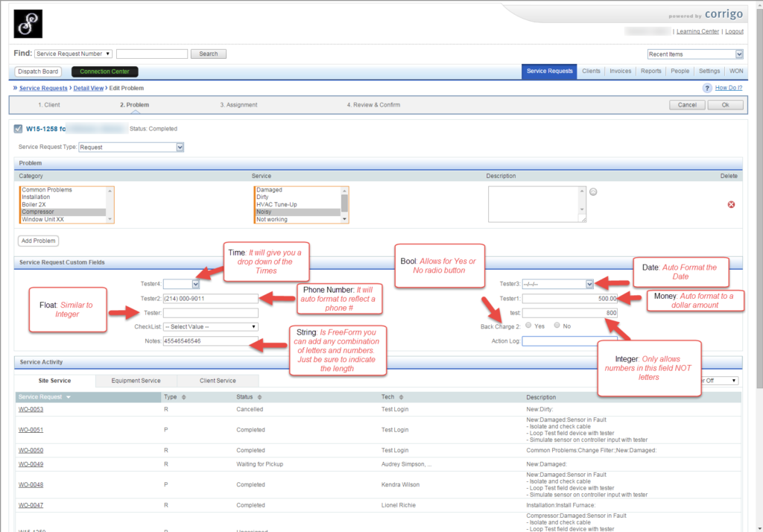Follow Detail View breadcrumb link
Image resolution: width=763 pixels, height=532 pixels.
(x=88, y=88)
